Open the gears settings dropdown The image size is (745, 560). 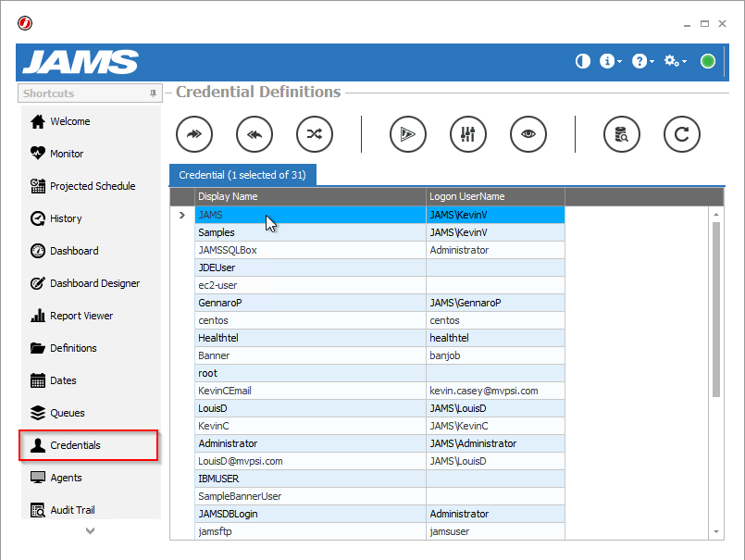click(676, 61)
